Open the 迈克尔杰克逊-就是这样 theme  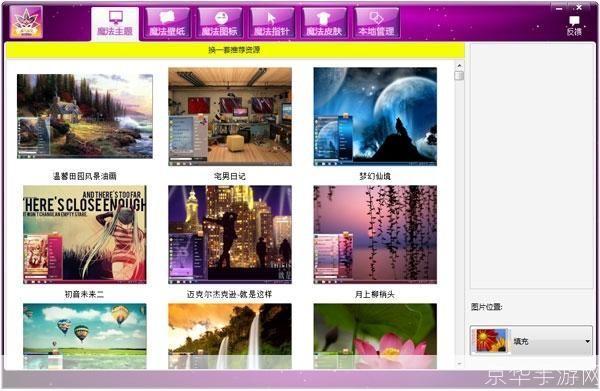point(230,235)
